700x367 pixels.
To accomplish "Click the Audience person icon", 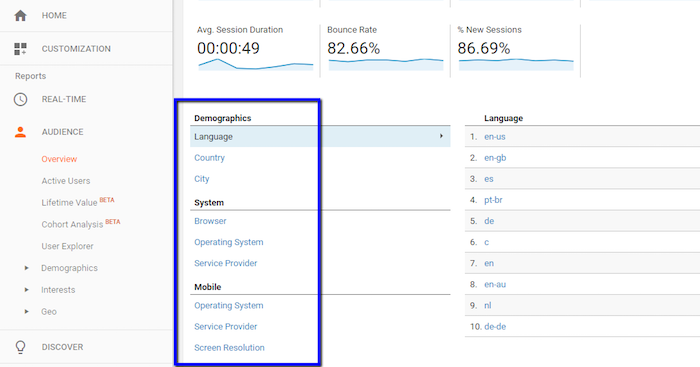I will click(20, 132).
